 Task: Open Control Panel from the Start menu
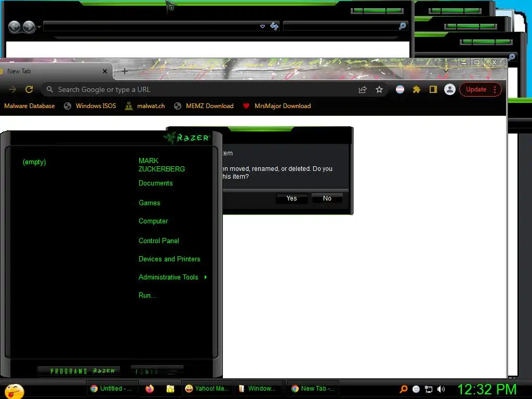pyautogui.click(x=159, y=241)
